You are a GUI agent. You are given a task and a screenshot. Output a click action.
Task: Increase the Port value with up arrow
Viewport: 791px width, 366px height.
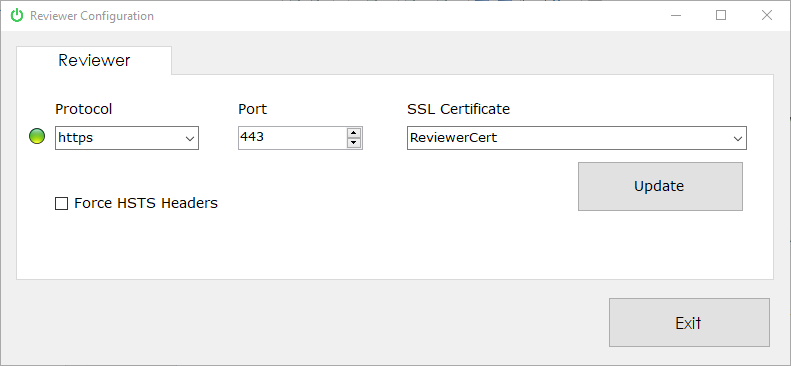click(x=354, y=133)
